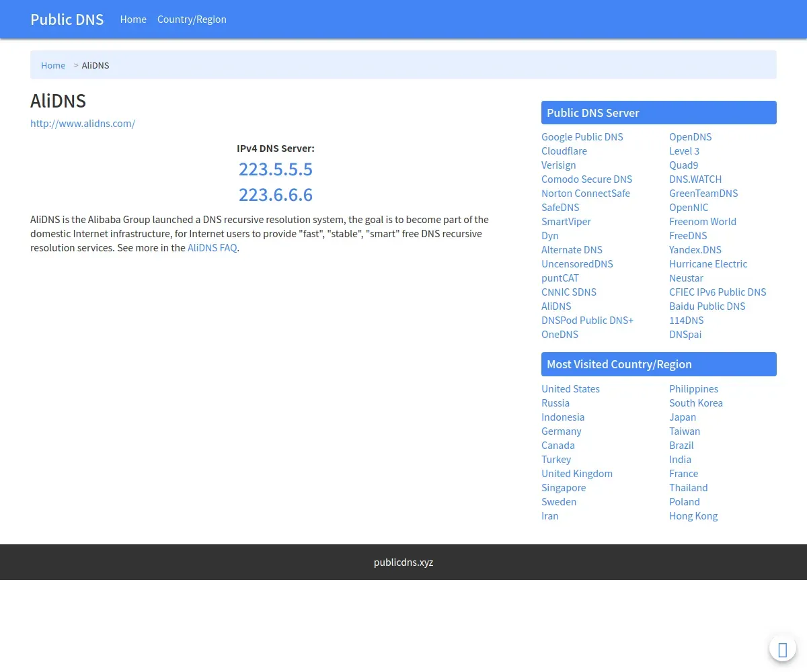
Task: Visit the http://www.alidns.com/ link
Action: click(83, 124)
